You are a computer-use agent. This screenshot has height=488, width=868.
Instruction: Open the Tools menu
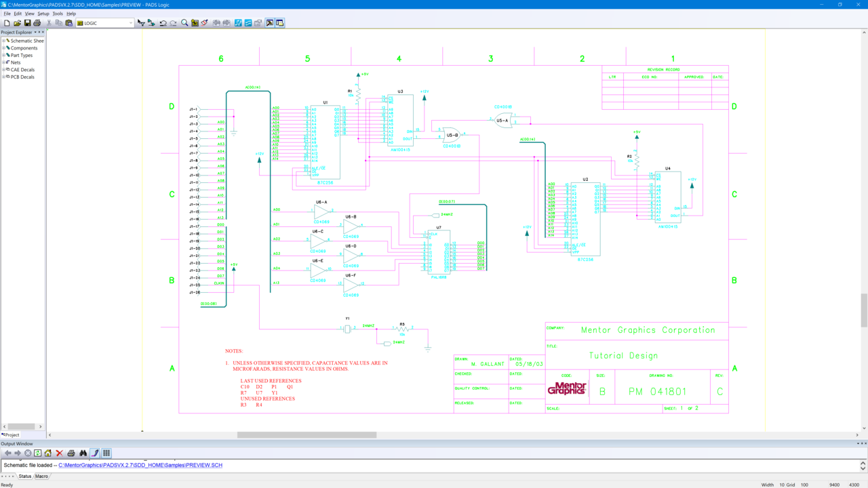pyautogui.click(x=58, y=14)
